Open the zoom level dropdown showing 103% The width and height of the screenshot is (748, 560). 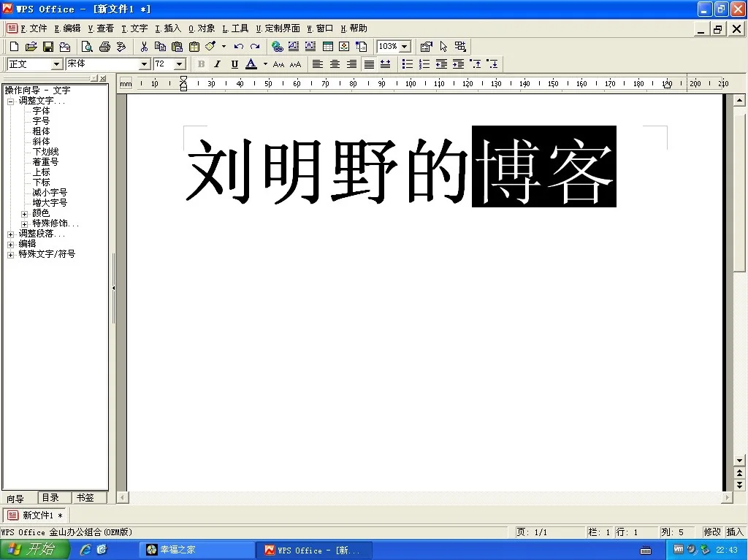coord(405,46)
